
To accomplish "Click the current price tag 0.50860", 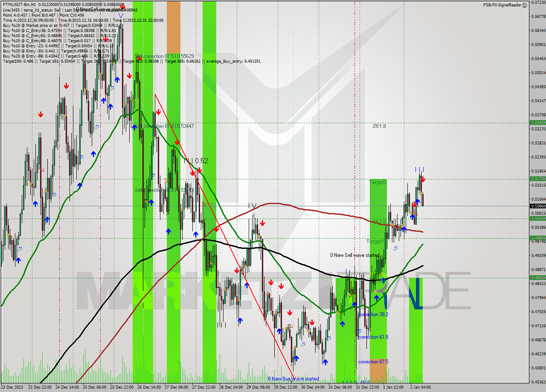I will pos(537,206).
